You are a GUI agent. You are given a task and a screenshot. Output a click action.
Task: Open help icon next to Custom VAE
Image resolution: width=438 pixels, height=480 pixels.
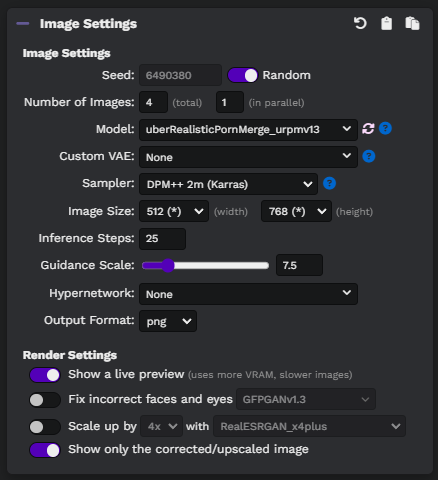pos(369,156)
